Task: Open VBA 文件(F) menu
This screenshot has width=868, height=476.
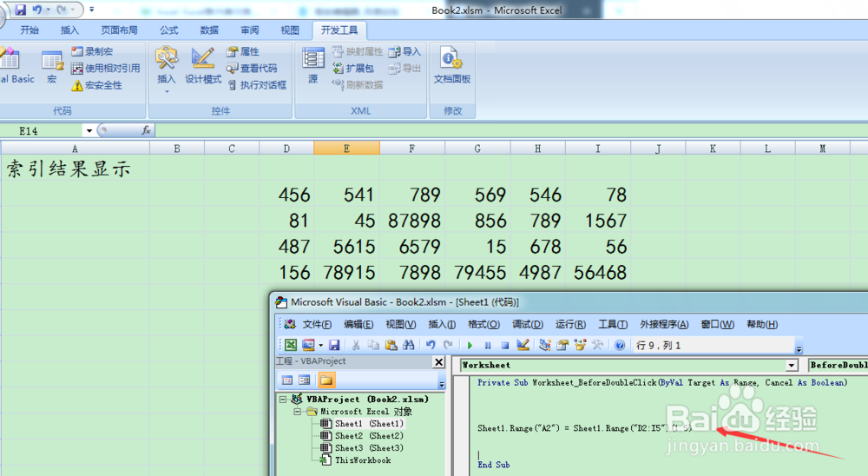Action: tap(317, 325)
